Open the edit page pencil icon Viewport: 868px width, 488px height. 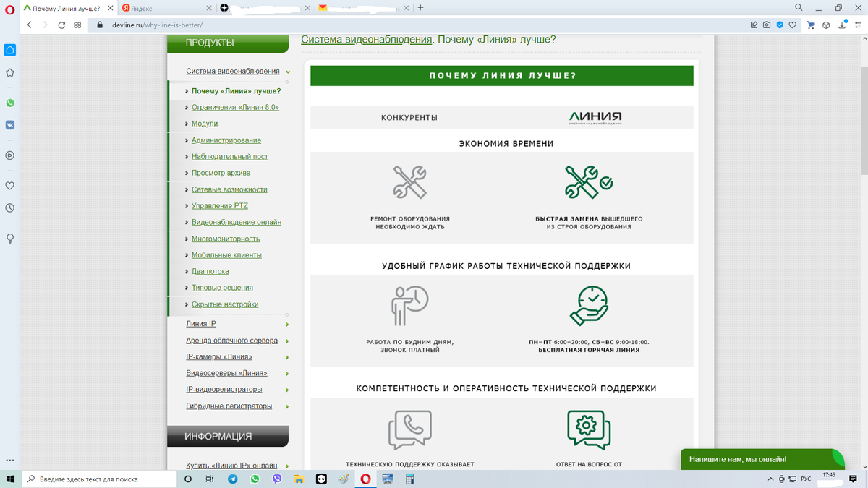pyautogui.click(x=754, y=25)
